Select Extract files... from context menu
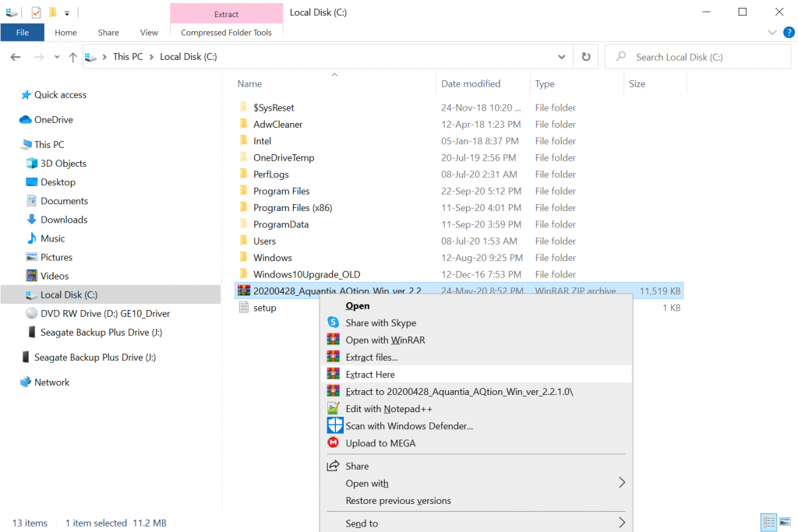This screenshot has height=532, width=798. coord(372,358)
